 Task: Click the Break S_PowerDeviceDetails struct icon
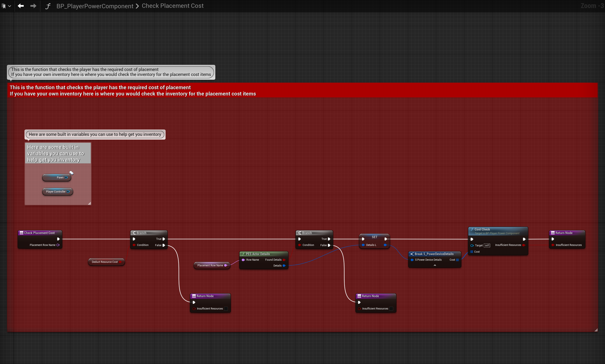coord(412,254)
